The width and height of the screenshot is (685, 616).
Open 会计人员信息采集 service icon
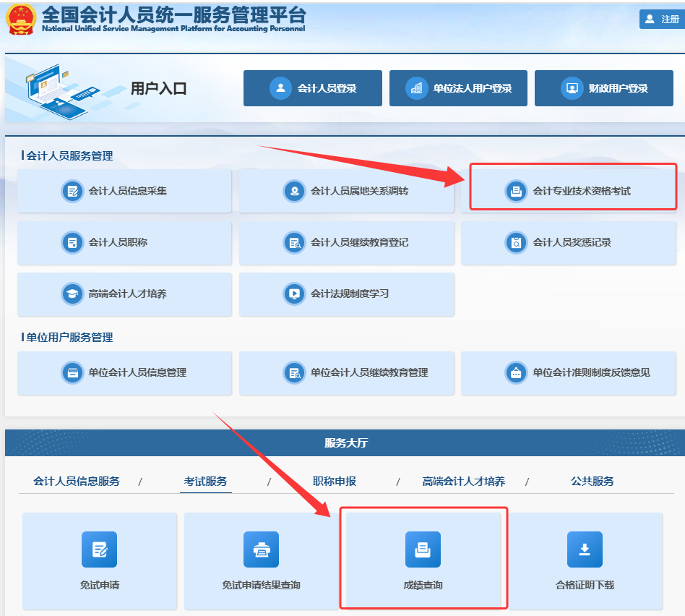124,191
